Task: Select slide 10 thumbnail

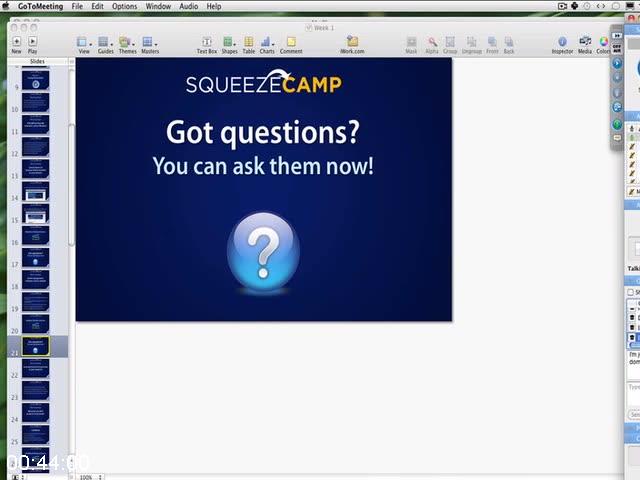Action: tap(36, 102)
